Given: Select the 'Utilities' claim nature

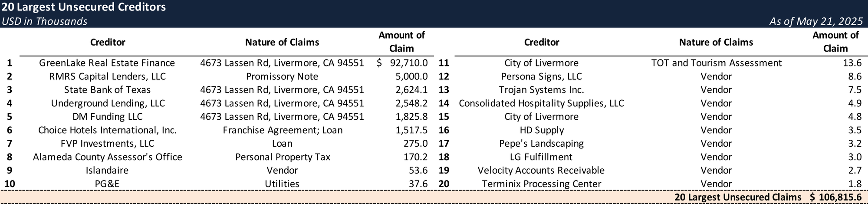Looking at the screenshot, I should point(282,184).
